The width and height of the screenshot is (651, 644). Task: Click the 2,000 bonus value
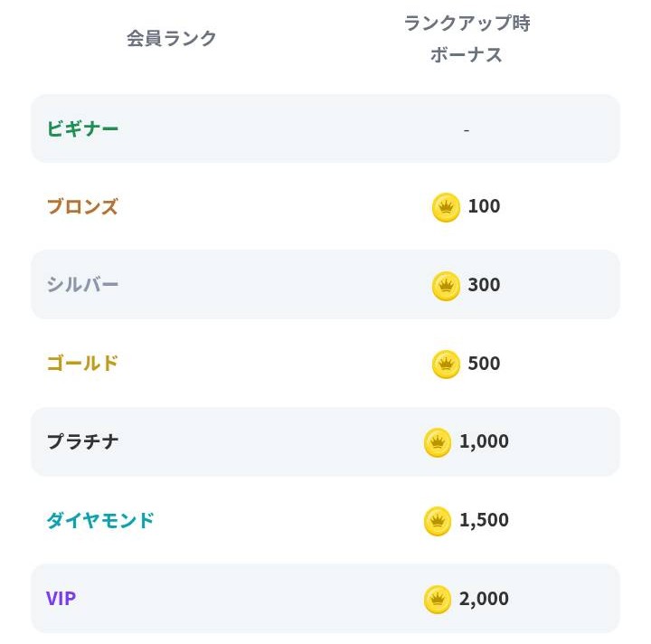pos(484,599)
